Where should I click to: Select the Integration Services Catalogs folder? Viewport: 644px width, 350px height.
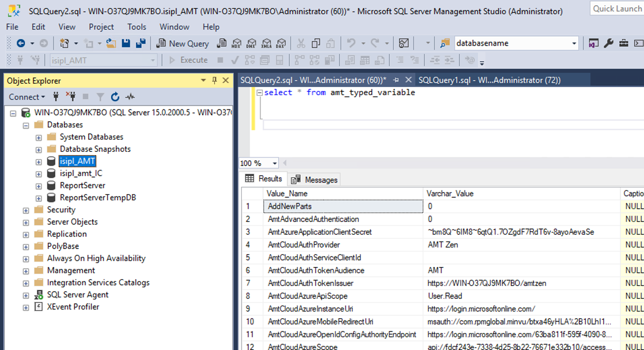pyautogui.click(x=98, y=283)
